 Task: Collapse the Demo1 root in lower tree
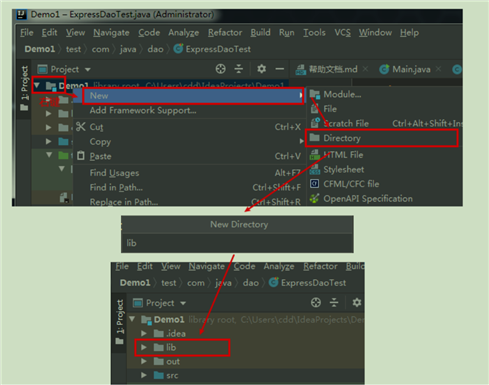(x=132, y=319)
